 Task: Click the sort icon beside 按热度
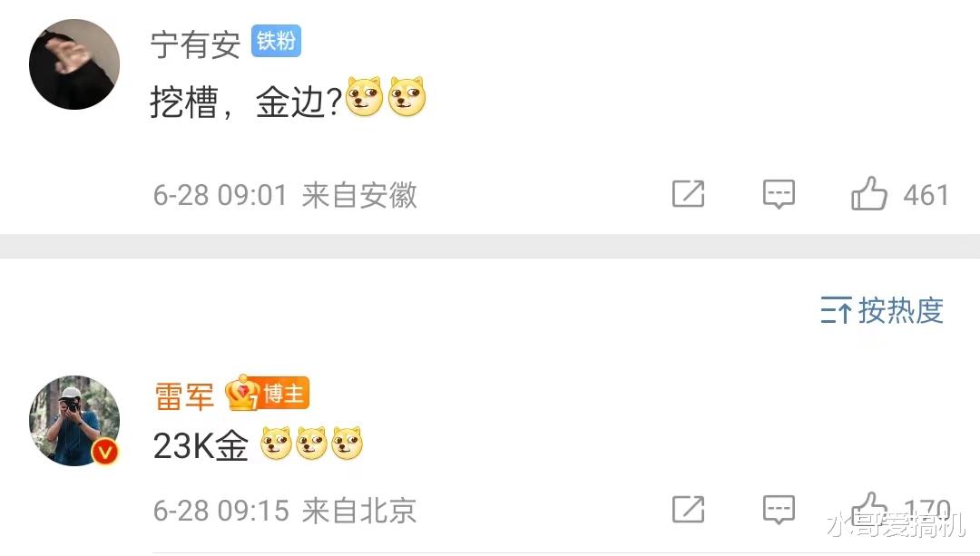pos(836,310)
